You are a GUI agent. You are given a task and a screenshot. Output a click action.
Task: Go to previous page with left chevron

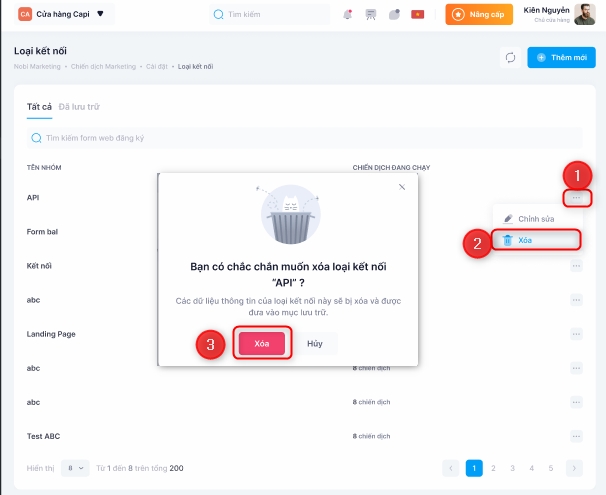point(451,468)
